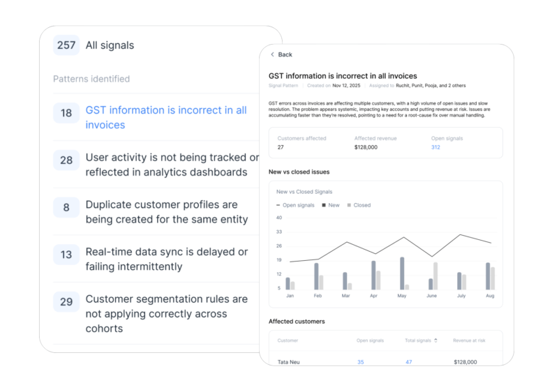Toggle the Closed legend series in chart
The height and width of the screenshot is (392, 536).
pyautogui.click(x=359, y=205)
